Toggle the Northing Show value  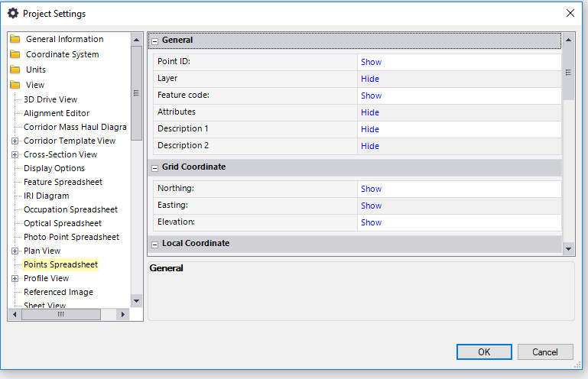point(371,189)
